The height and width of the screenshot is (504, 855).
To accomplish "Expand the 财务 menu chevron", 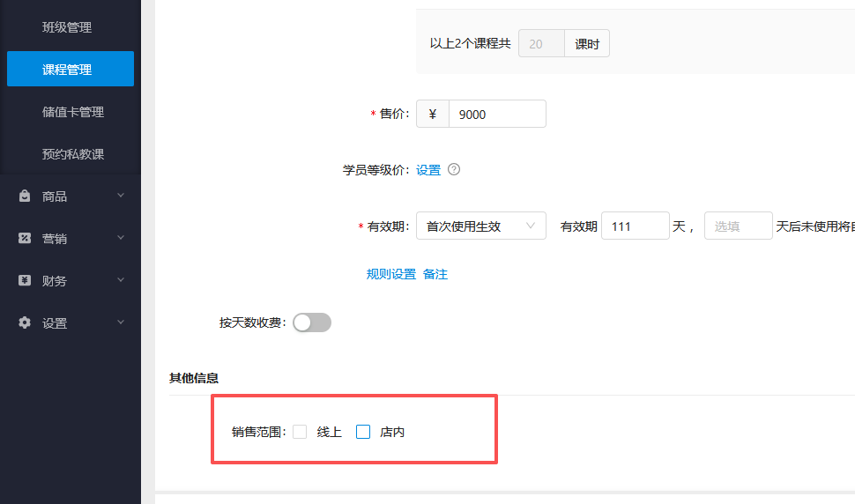I will click(121, 279).
